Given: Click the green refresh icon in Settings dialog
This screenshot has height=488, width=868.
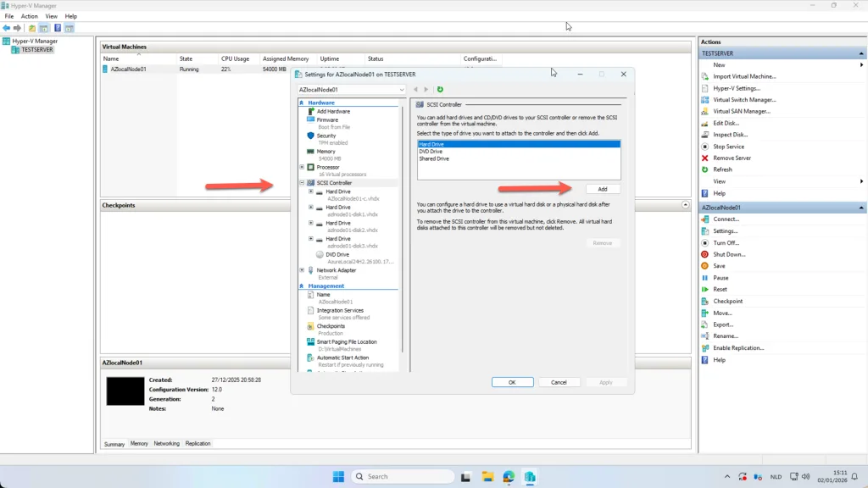Looking at the screenshot, I should tap(440, 89).
